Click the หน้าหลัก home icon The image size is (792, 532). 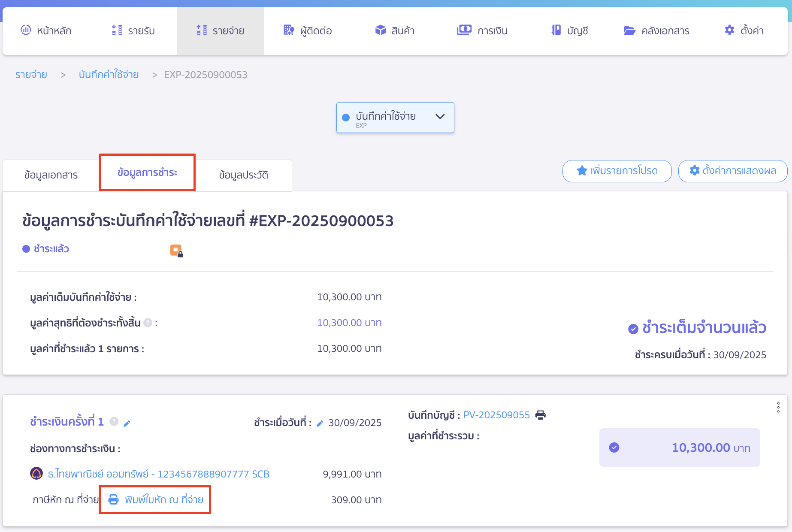(26, 30)
